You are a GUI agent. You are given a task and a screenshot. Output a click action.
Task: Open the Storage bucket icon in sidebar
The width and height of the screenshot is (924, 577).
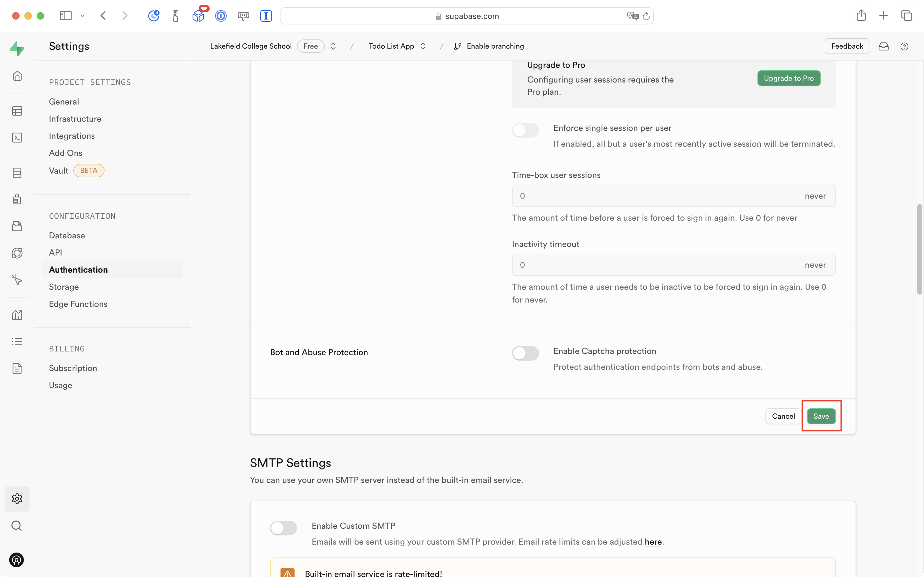pos(17,226)
